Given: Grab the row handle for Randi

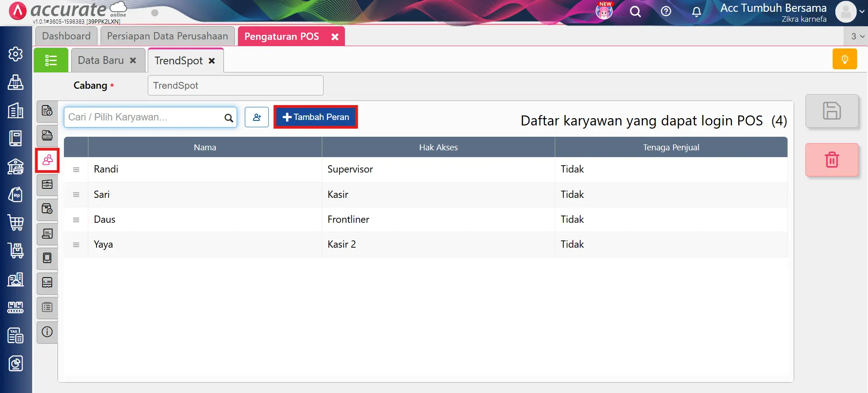Looking at the screenshot, I should 76,170.
